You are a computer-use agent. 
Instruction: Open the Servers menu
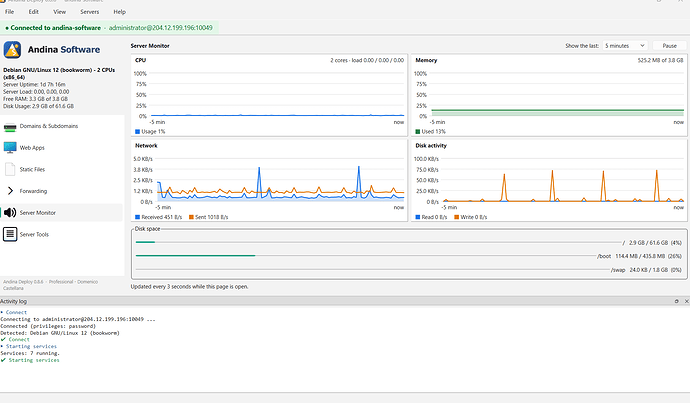[x=89, y=12]
